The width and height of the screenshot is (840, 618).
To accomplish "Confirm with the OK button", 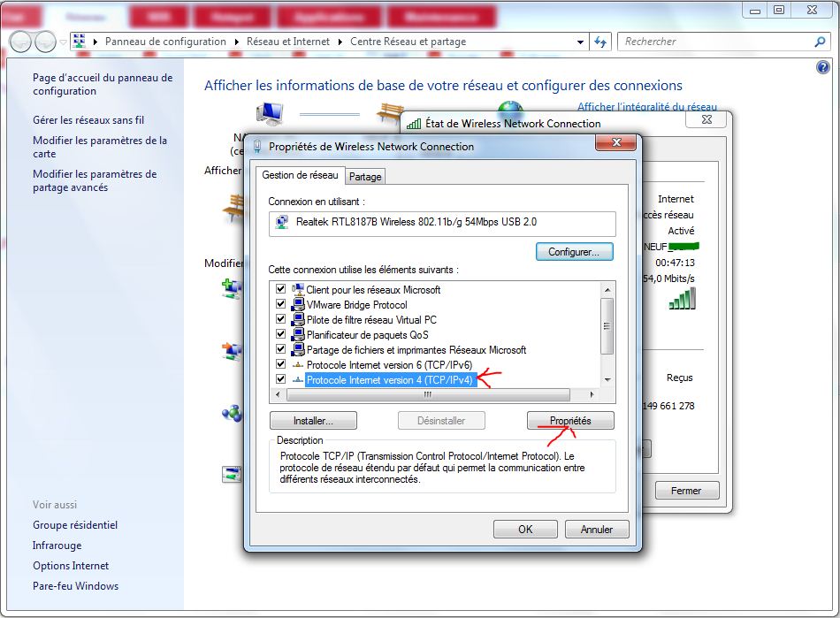I will coord(525,529).
